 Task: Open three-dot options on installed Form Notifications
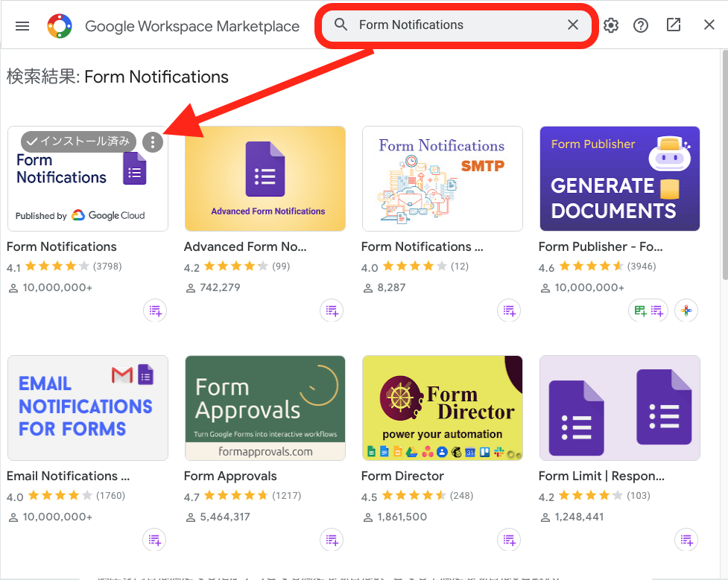(x=153, y=142)
